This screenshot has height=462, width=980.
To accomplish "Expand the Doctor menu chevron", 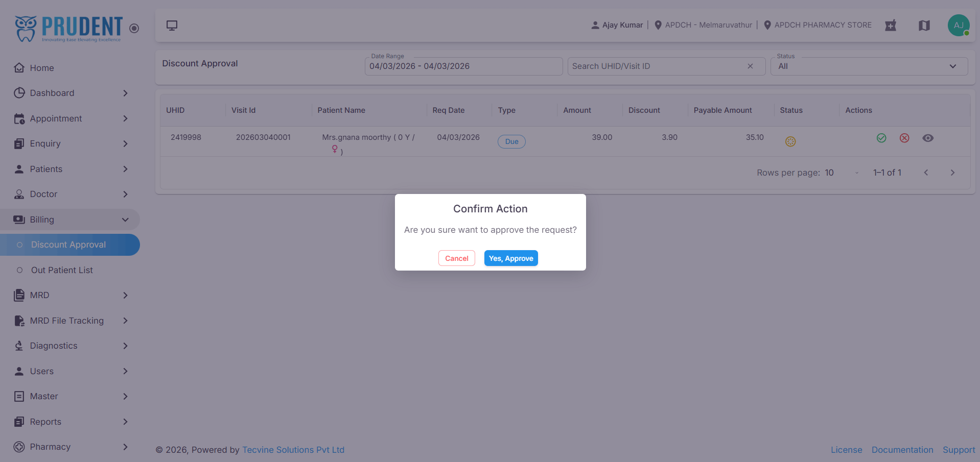I will (125, 194).
